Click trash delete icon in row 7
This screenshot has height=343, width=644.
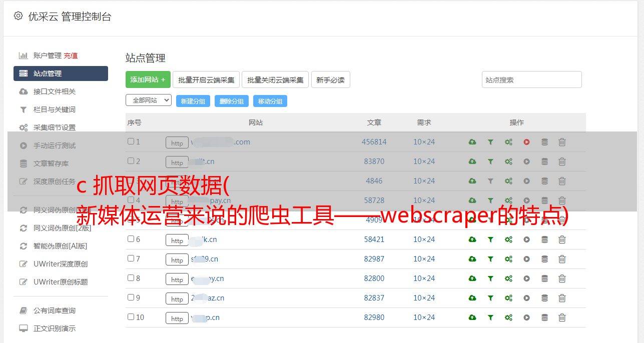(x=562, y=259)
